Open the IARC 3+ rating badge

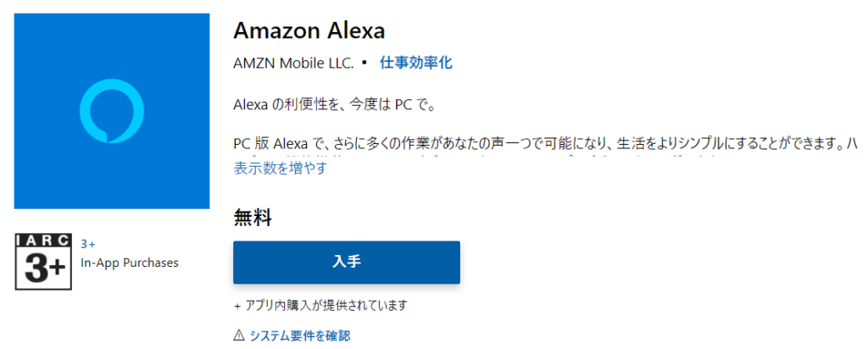(44, 262)
